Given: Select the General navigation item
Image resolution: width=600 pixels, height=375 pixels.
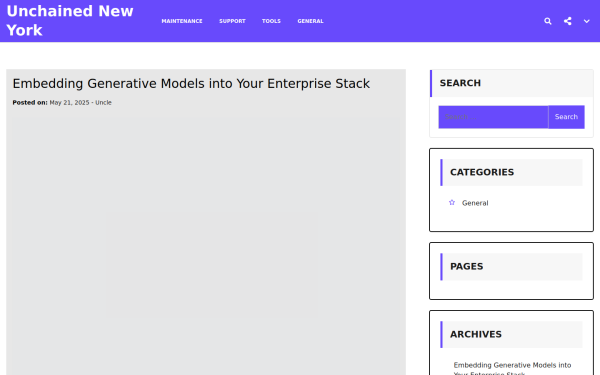Looking at the screenshot, I should [310, 21].
